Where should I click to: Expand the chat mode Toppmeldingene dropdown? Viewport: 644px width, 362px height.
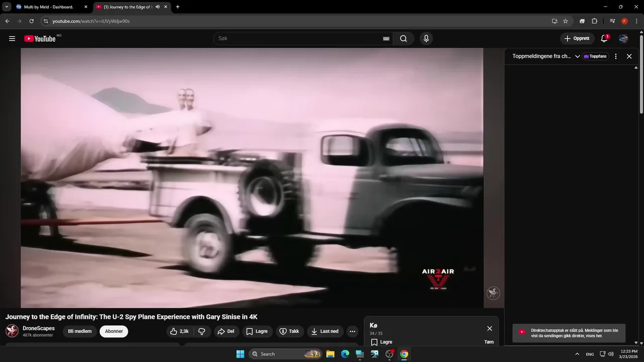pos(578,56)
